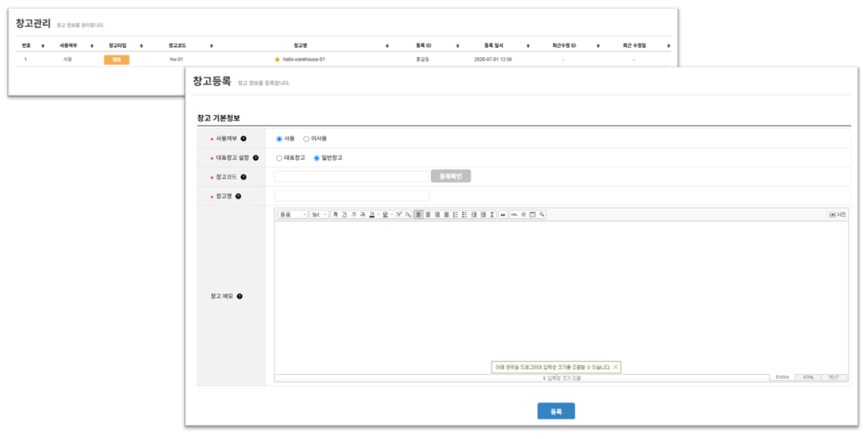Click the blue 등록 submit button

tap(555, 411)
